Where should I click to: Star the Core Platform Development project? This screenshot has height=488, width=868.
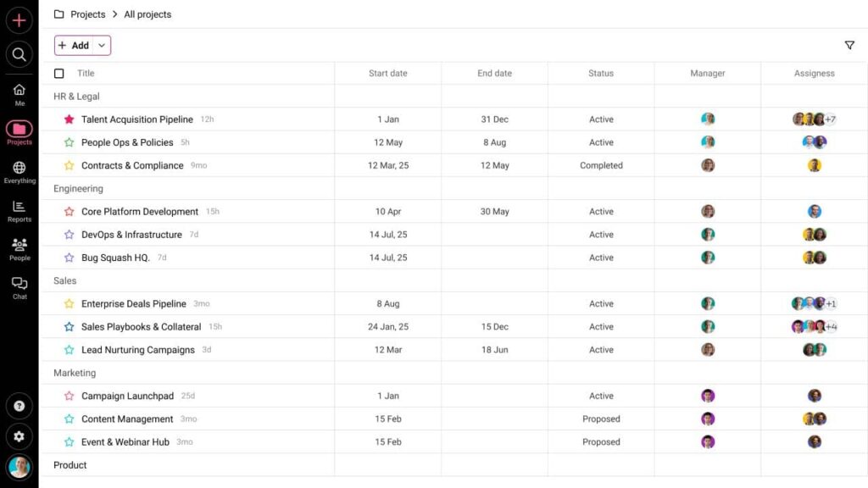pos(69,211)
